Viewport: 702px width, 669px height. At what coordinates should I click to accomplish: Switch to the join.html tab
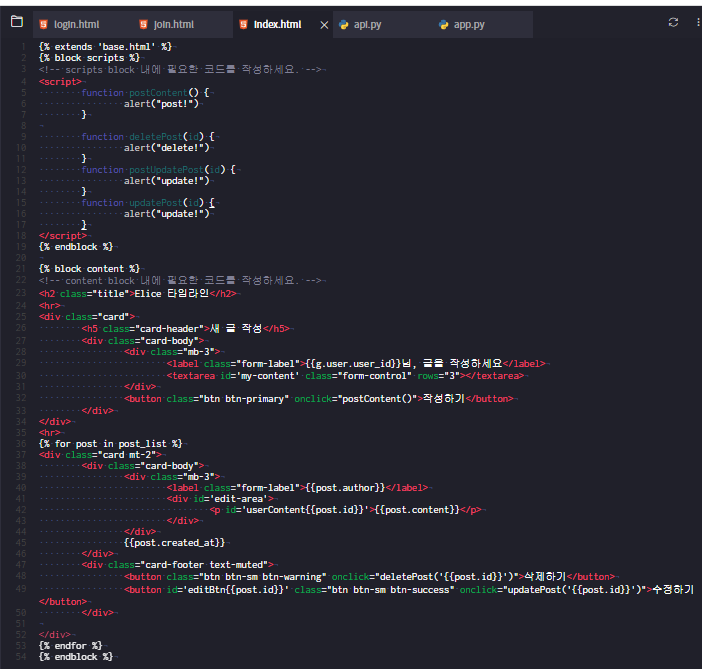coord(174,25)
